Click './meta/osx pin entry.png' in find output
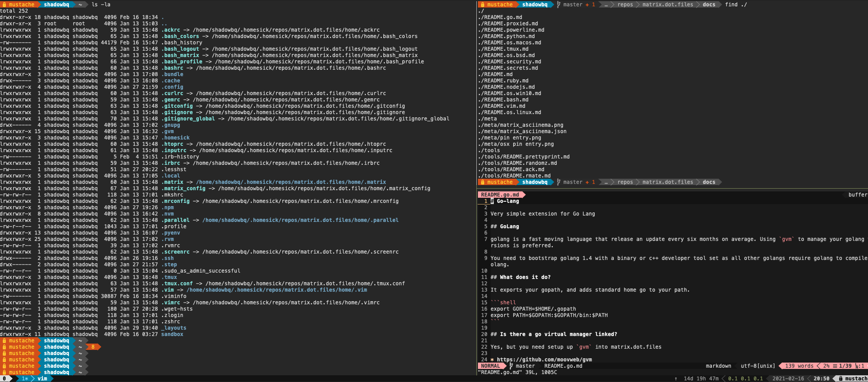The height and width of the screenshot is (382, 868). (516, 144)
